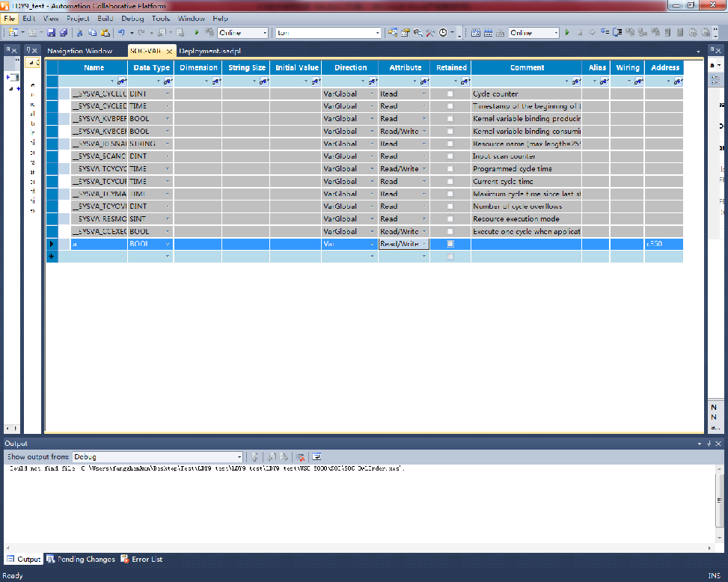Click the green Start arrow next to Online
Viewport: 728px width, 582px height.
[x=197, y=33]
